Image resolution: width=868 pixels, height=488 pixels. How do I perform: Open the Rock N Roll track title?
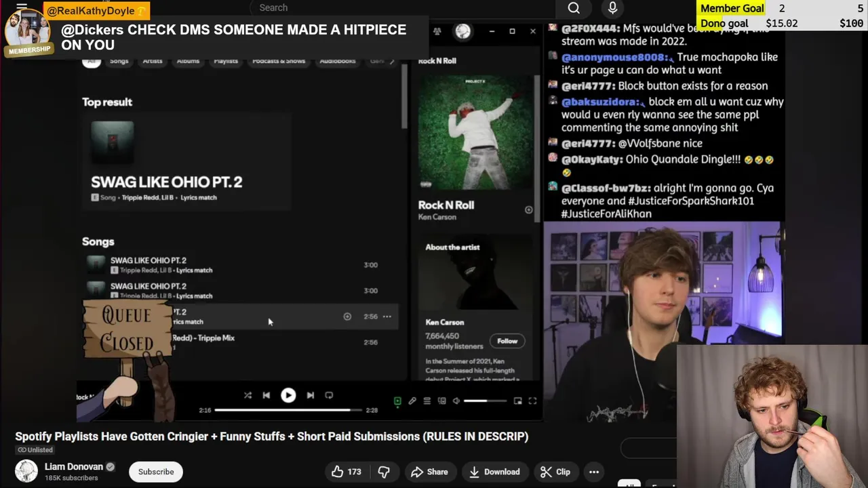446,205
